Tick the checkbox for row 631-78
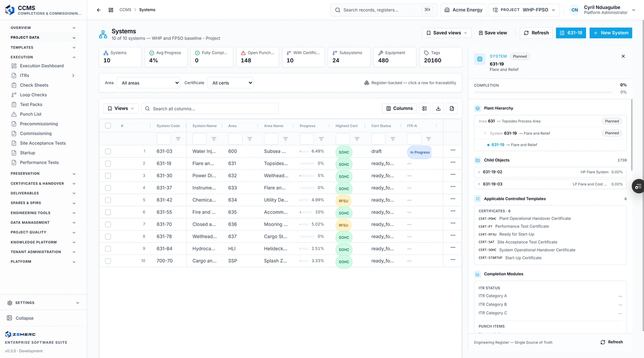The width and height of the screenshot is (644, 358). (x=108, y=237)
